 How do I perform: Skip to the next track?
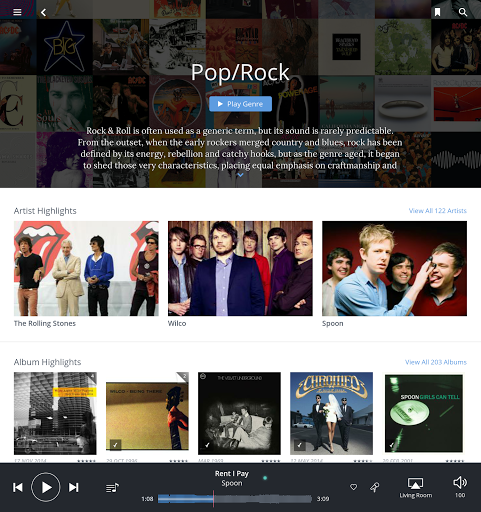(x=74, y=487)
